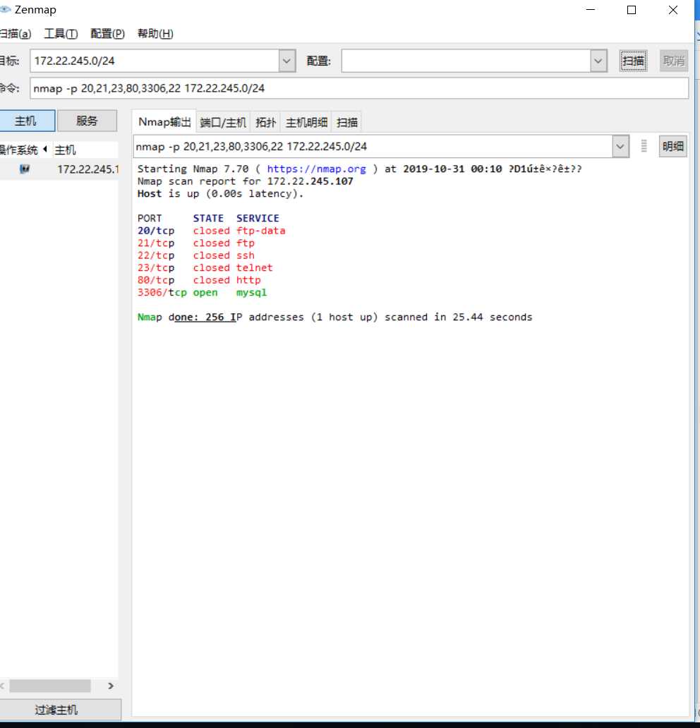This screenshot has height=728, width=700.
Task: Select host 172.22.245.1 in list
Action: (87, 169)
